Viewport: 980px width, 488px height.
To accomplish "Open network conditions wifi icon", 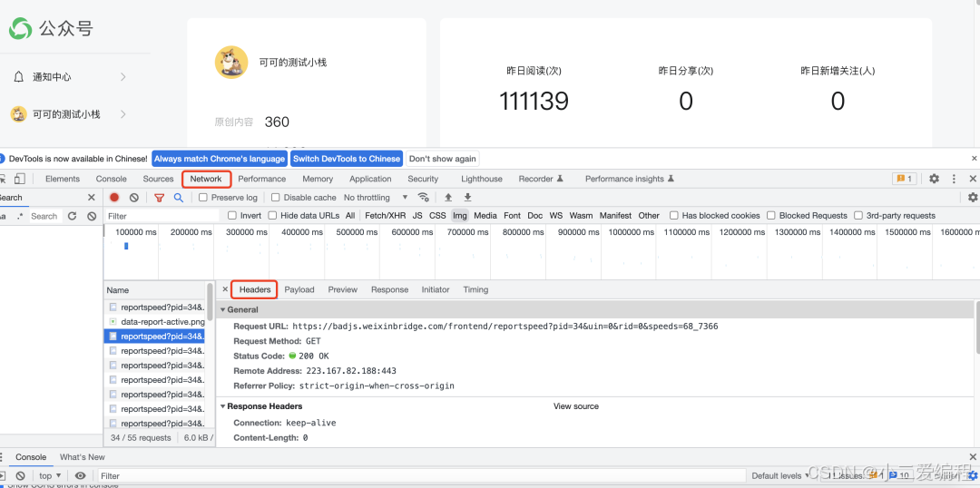I will (x=424, y=198).
